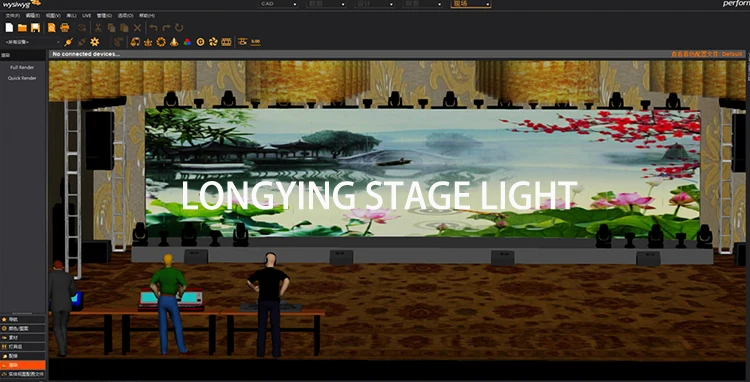Open the 文件(F) menu
This screenshot has width=750, height=382.
12,16
